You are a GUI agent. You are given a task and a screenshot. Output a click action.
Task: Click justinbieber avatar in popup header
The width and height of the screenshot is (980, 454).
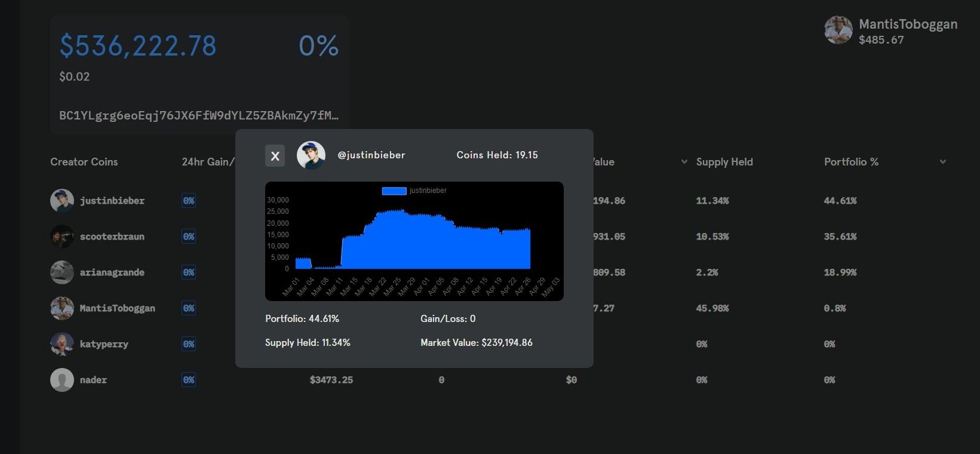tap(311, 155)
